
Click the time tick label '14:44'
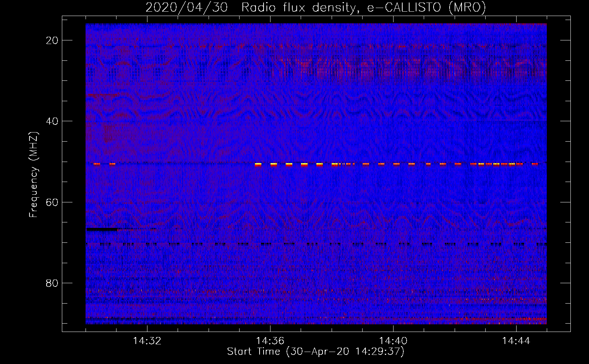click(x=516, y=341)
